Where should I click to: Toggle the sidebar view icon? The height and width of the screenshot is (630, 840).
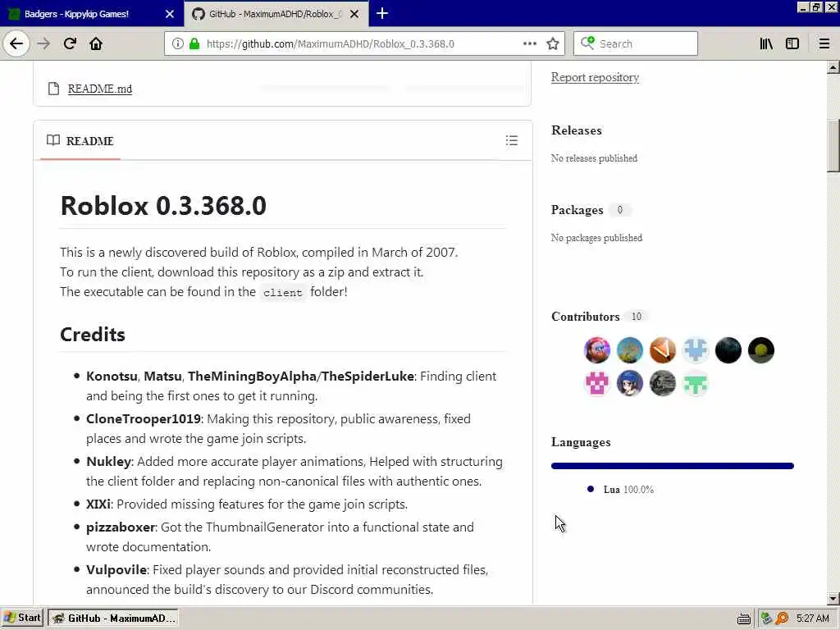tap(792, 43)
